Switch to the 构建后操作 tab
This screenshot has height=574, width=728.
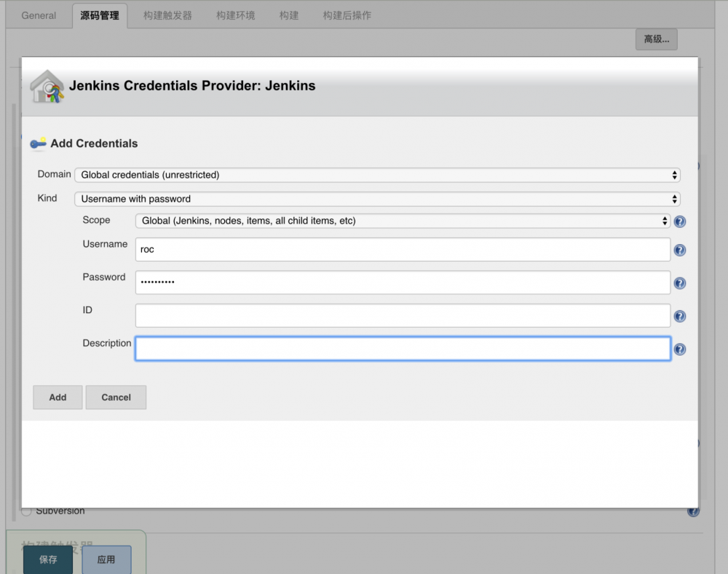[347, 15]
